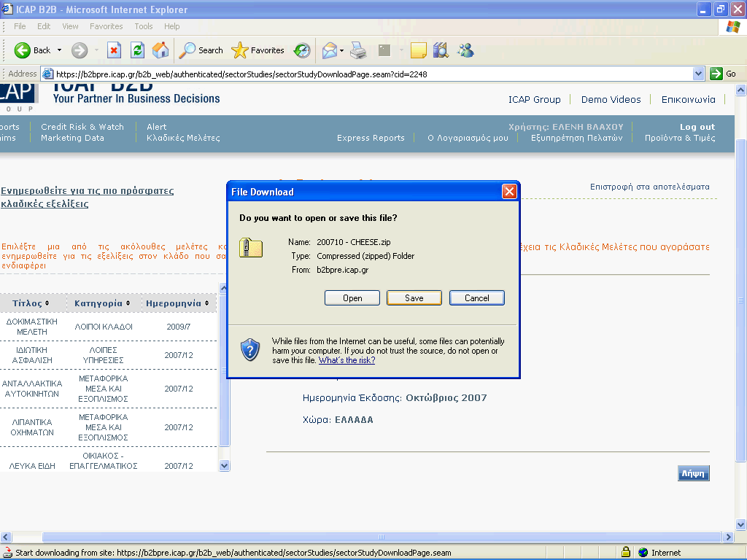747x560 pixels.
Task: Open the Favorites menu
Action: point(107,26)
